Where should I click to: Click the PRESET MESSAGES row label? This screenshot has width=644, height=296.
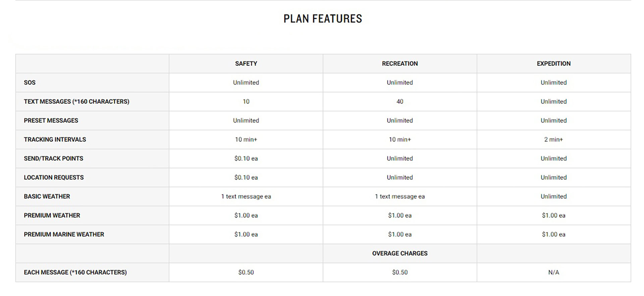coord(51,121)
